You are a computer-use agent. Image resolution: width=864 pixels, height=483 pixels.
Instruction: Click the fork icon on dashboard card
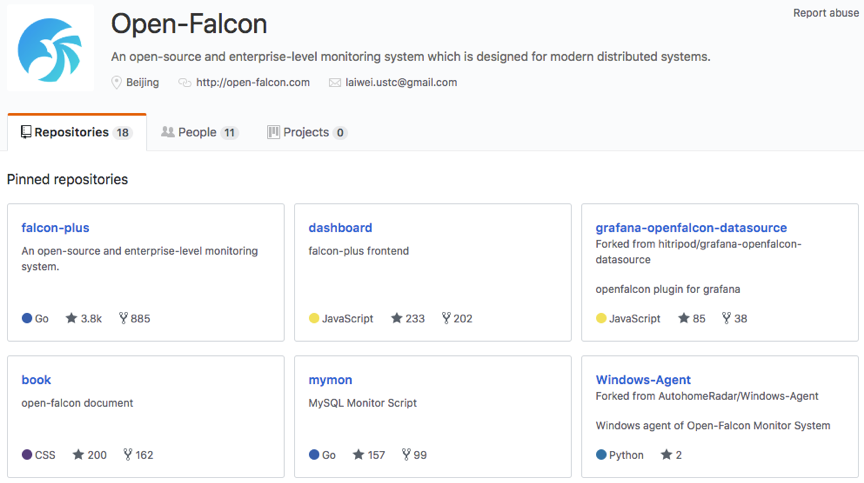pyautogui.click(x=446, y=318)
